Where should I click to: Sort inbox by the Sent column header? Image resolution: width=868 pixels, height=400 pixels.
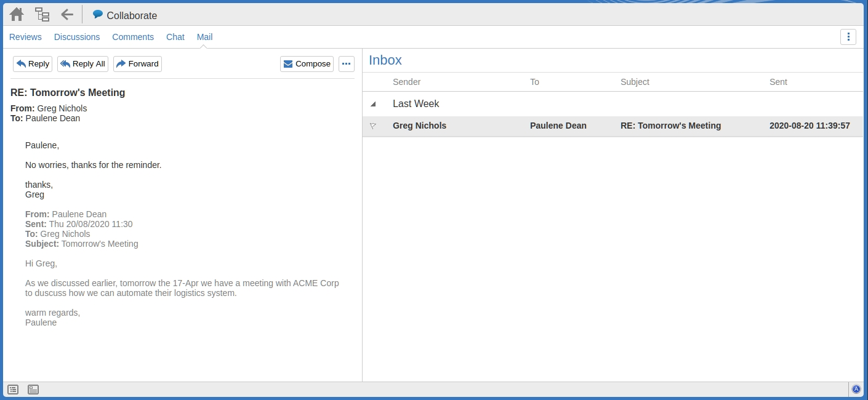(778, 82)
